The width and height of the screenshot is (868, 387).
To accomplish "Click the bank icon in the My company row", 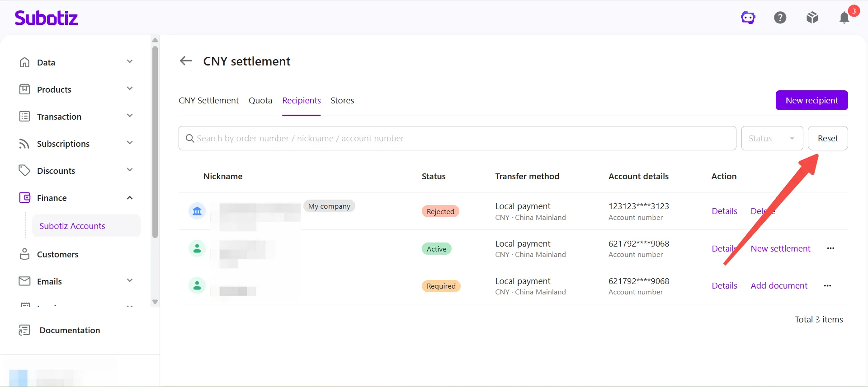I will tap(197, 211).
